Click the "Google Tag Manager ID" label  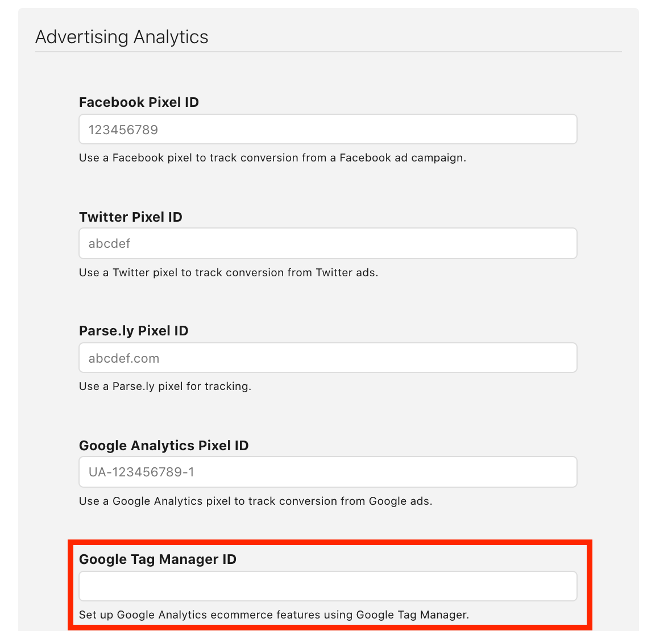[x=157, y=559]
